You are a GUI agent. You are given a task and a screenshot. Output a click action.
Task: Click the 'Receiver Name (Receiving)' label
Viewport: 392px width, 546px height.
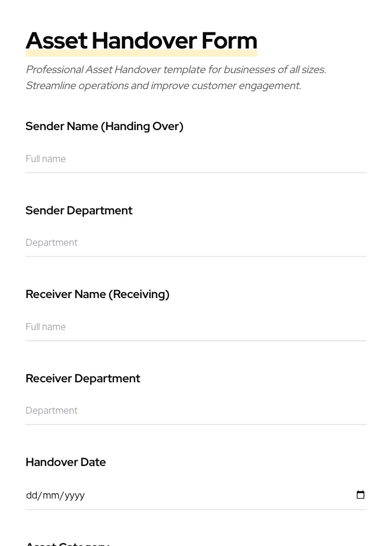(97, 294)
